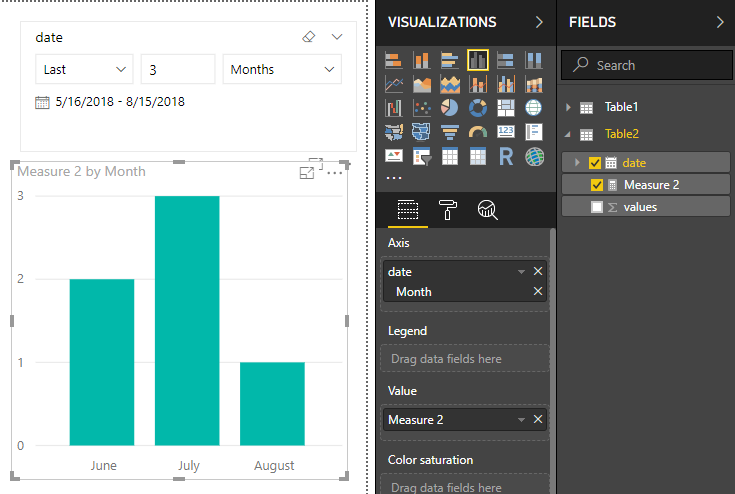Select the clustered bar chart visualization

tap(450, 60)
